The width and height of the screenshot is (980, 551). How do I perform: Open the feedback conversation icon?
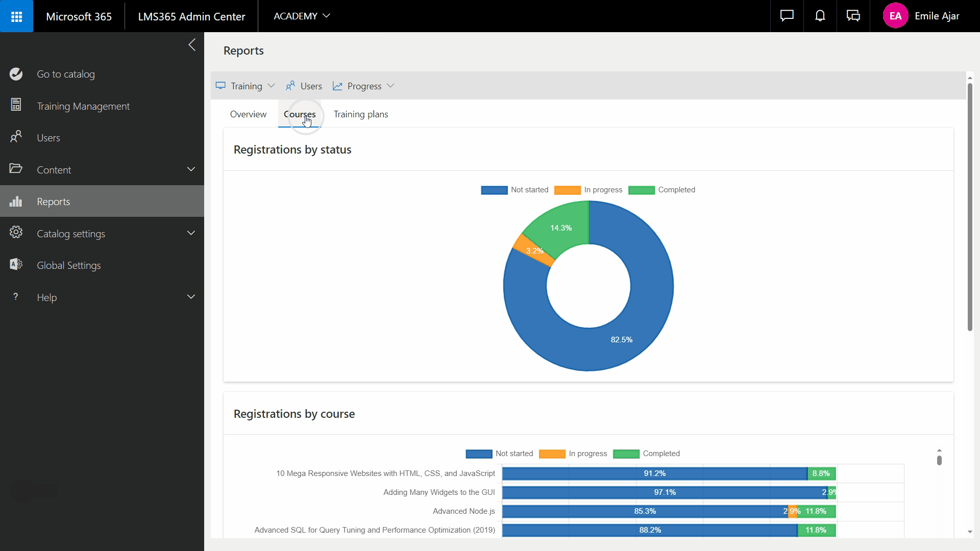click(x=853, y=16)
